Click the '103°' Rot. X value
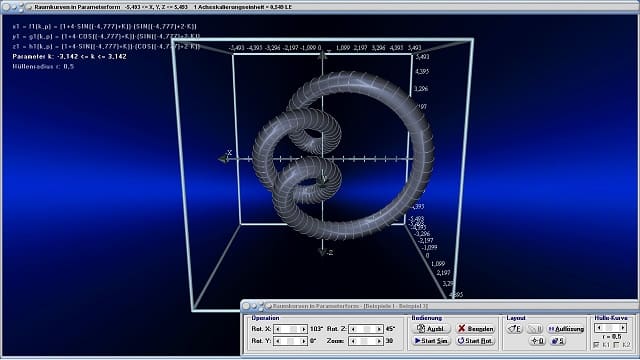This screenshot has height=360, width=640. [316, 329]
